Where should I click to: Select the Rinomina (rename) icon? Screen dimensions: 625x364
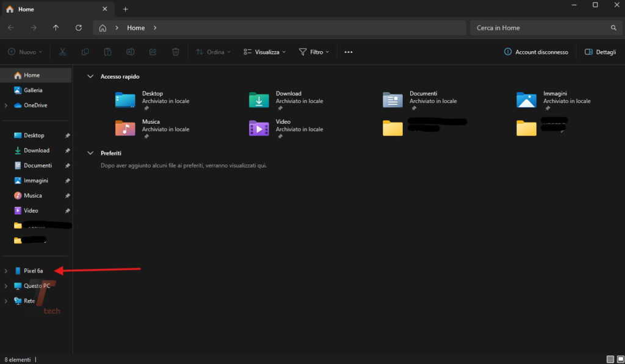tap(130, 52)
